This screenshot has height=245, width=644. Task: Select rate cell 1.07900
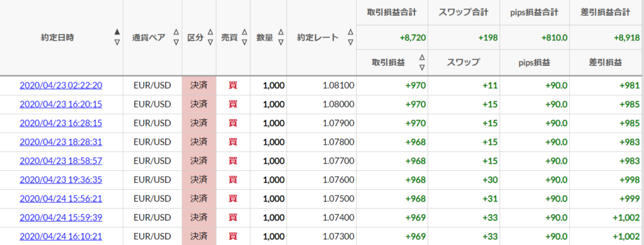click(x=338, y=123)
